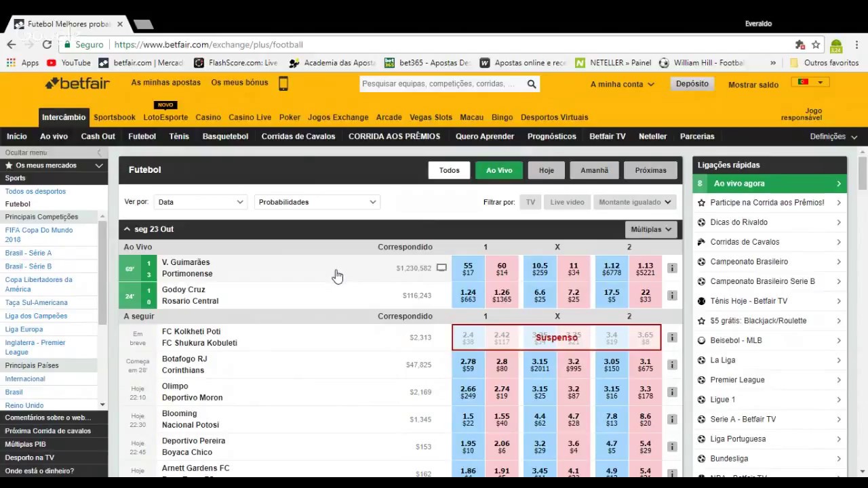
Task: Open Poker tab
Action: coord(290,117)
